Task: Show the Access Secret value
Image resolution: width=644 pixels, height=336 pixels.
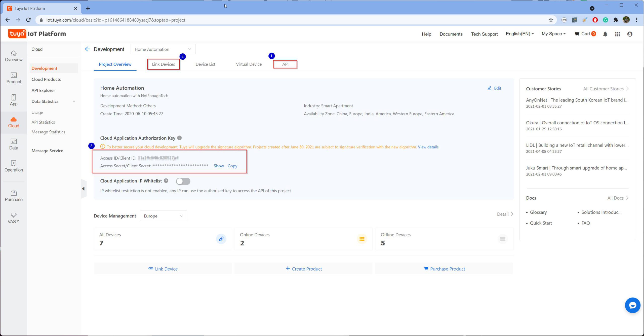Action: click(218, 166)
